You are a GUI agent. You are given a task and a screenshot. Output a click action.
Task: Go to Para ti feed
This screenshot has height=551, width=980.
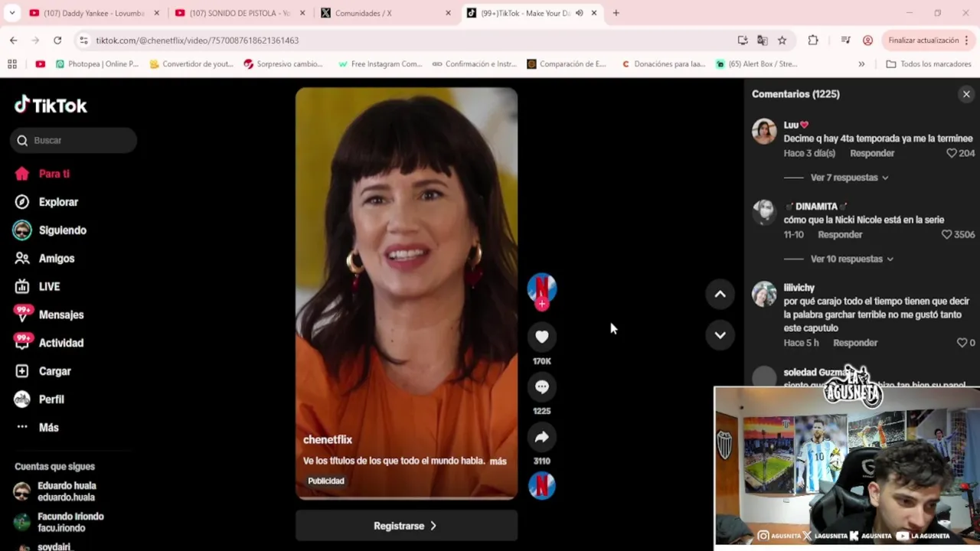(x=42, y=174)
